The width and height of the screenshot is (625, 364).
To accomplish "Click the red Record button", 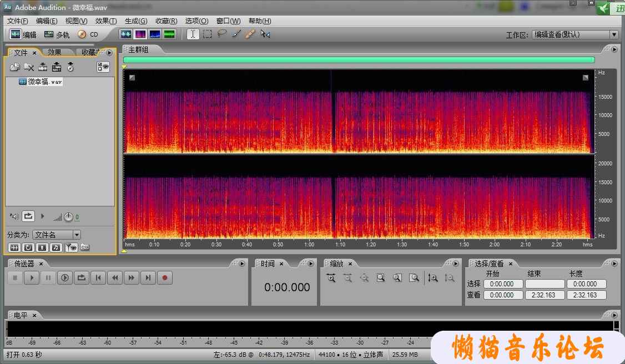I will coord(165,277).
